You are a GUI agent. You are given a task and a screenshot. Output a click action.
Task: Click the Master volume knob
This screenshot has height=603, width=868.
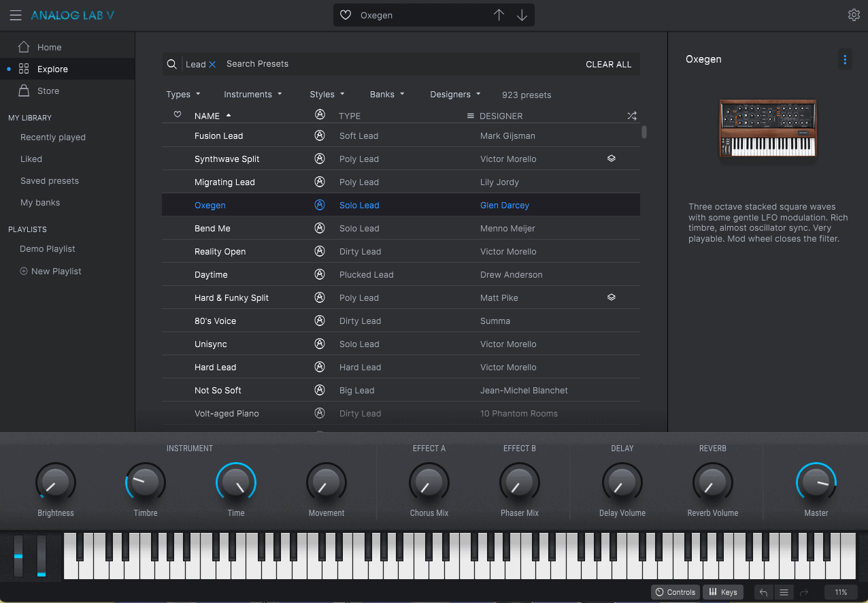point(816,483)
